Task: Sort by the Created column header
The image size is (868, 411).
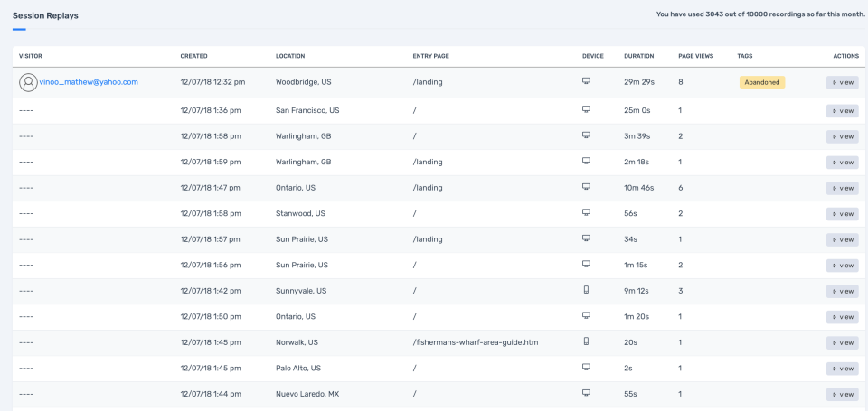Action: [x=193, y=56]
